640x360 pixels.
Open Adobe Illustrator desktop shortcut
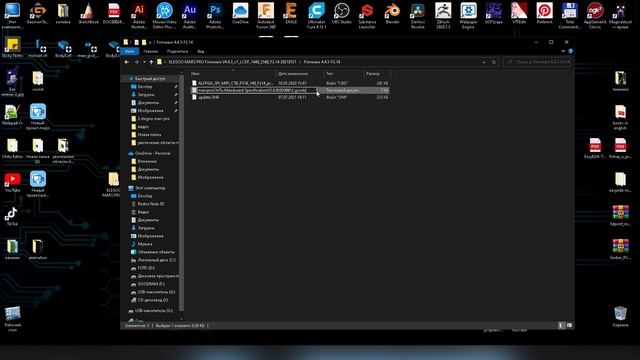pos(139,15)
